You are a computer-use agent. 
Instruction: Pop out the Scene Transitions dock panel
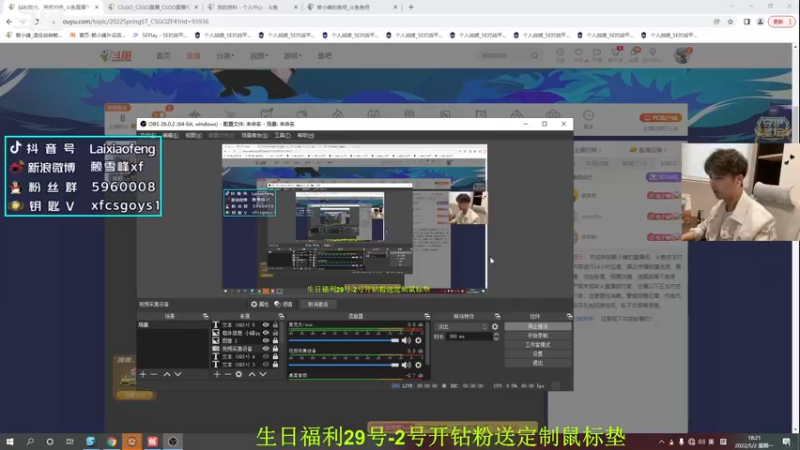(x=497, y=316)
